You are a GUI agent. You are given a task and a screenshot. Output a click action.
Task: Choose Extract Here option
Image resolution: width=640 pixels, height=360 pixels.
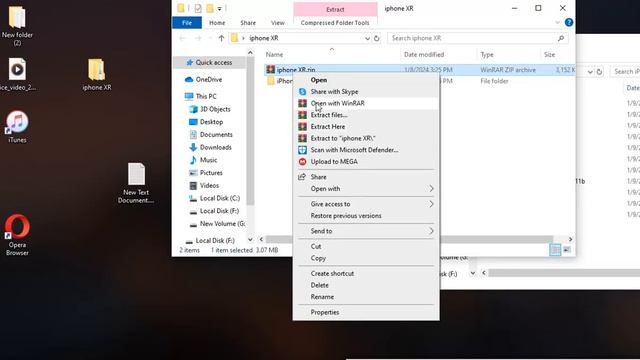(328, 127)
